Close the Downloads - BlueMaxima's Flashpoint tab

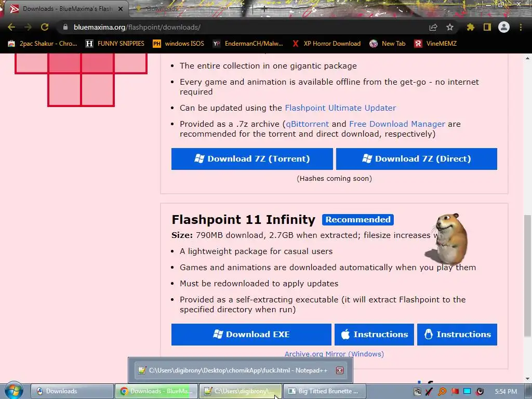[x=121, y=9]
